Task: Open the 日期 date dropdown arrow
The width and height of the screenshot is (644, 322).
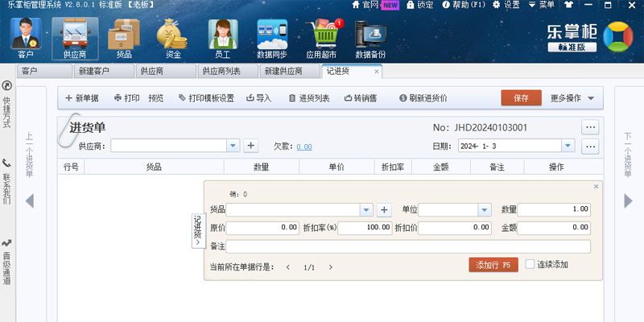Action: click(x=568, y=146)
